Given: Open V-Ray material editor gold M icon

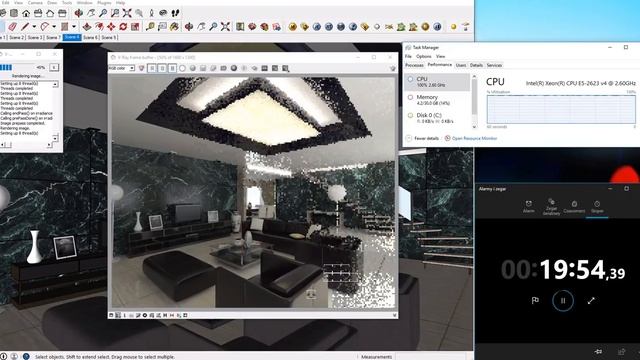Looking at the screenshot, I should tap(292, 27).
